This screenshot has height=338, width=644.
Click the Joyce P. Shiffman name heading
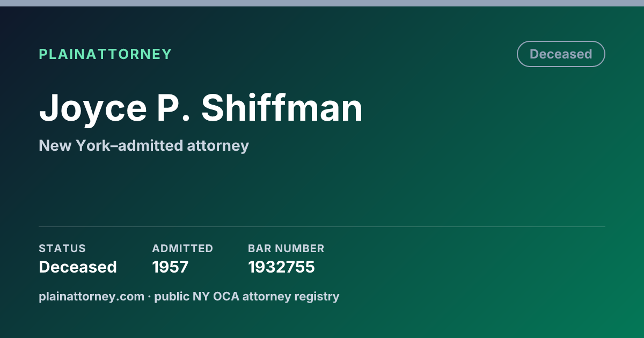point(201,108)
